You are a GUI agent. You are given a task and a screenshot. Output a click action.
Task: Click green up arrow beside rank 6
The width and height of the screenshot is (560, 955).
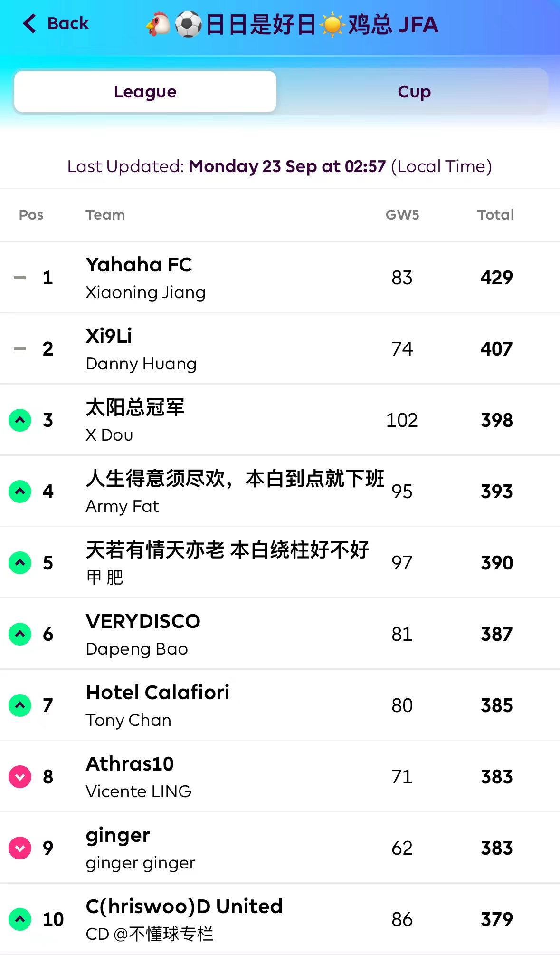coord(20,634)
